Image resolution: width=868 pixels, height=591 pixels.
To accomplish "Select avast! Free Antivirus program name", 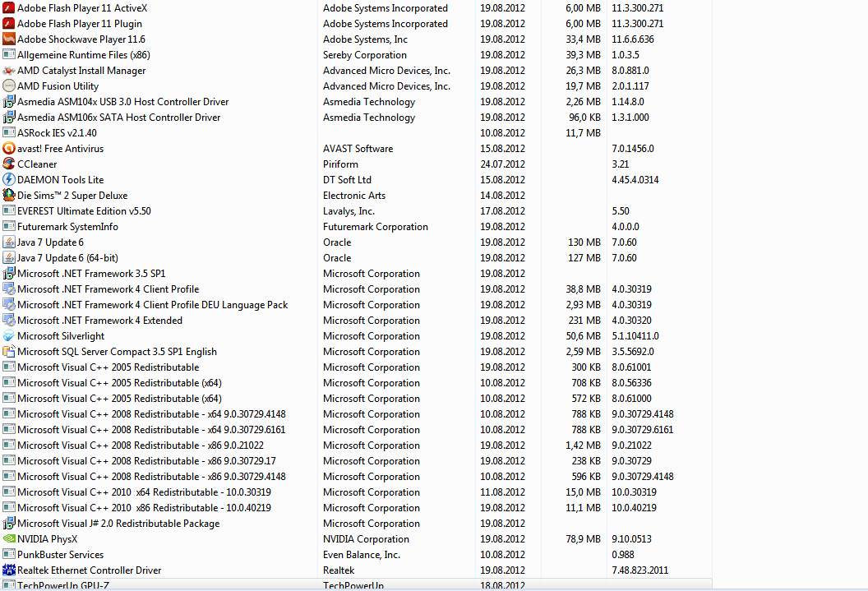I will click(x=60, y=148).
